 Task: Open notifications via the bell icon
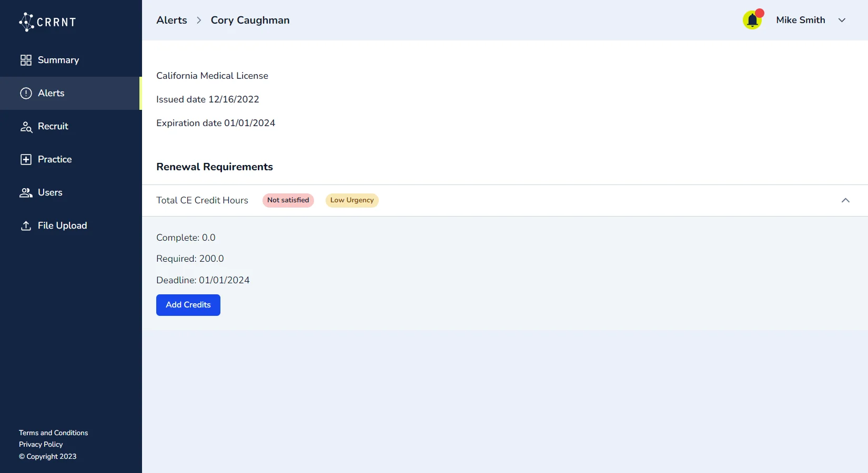coord(752,20)
